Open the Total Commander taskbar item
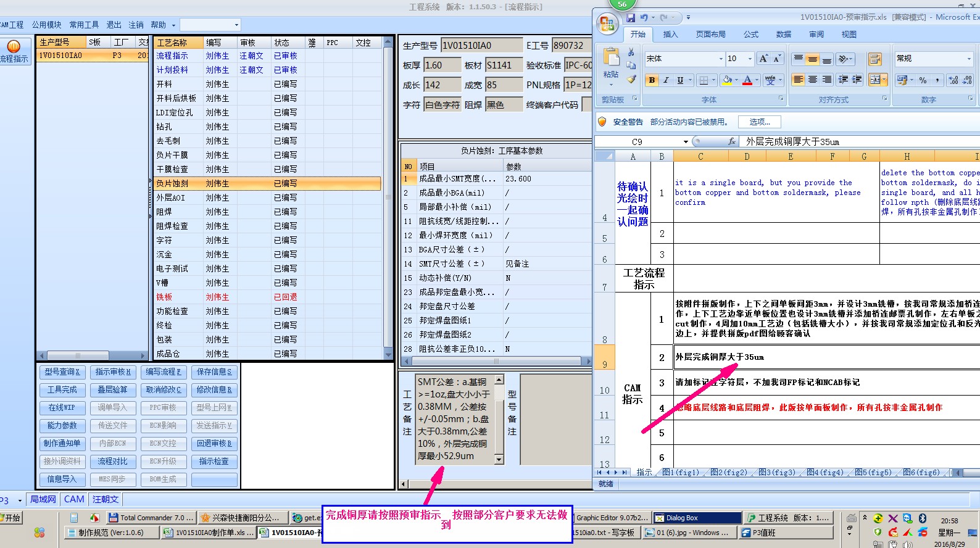 tap(151, 518)
